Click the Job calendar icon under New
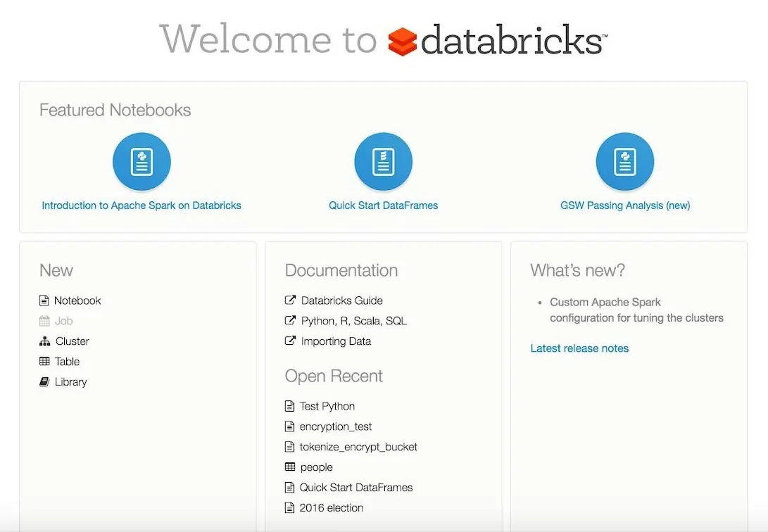Viewport: 768px width, 532px height. point(44,321)
